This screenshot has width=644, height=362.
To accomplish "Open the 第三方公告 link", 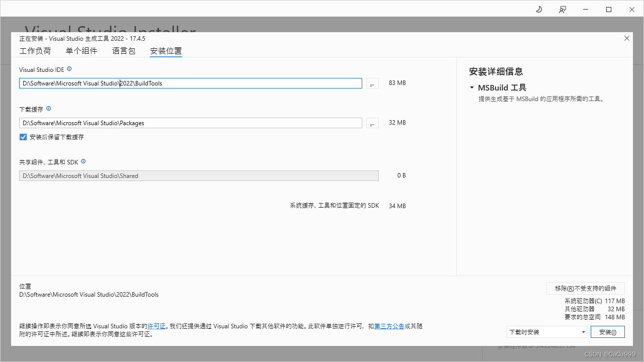I will [389, 326].
